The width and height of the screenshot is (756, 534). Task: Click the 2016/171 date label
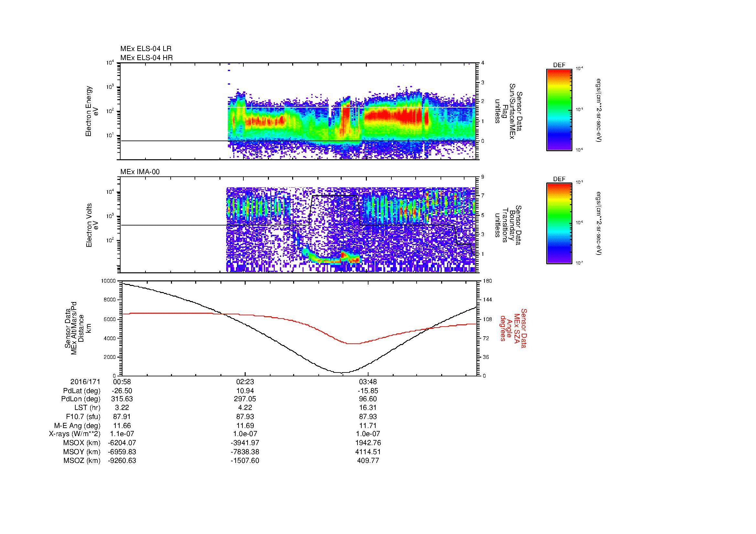[x=85, y=382]
